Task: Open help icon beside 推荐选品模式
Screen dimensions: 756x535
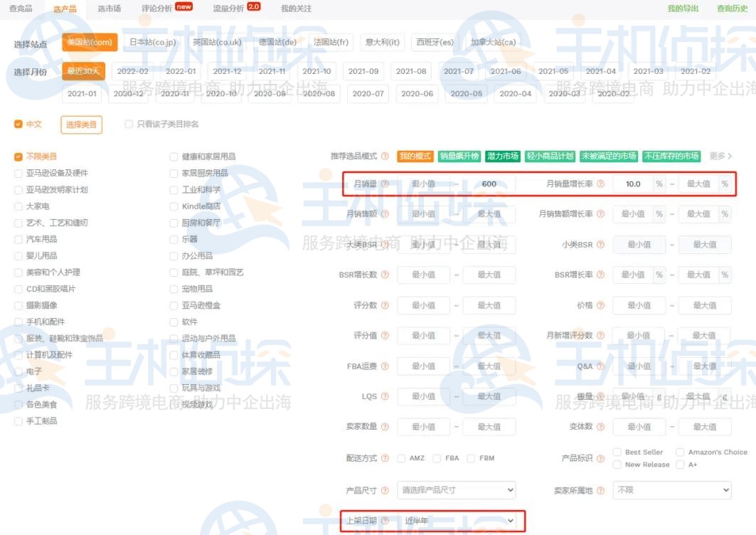Action: click(385, 156)
